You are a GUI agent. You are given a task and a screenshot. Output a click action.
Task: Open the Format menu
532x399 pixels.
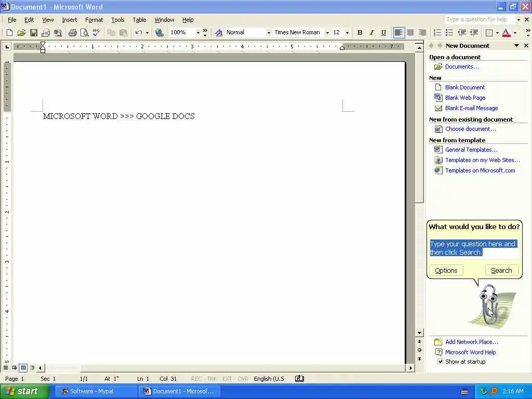tap(94, 20)
